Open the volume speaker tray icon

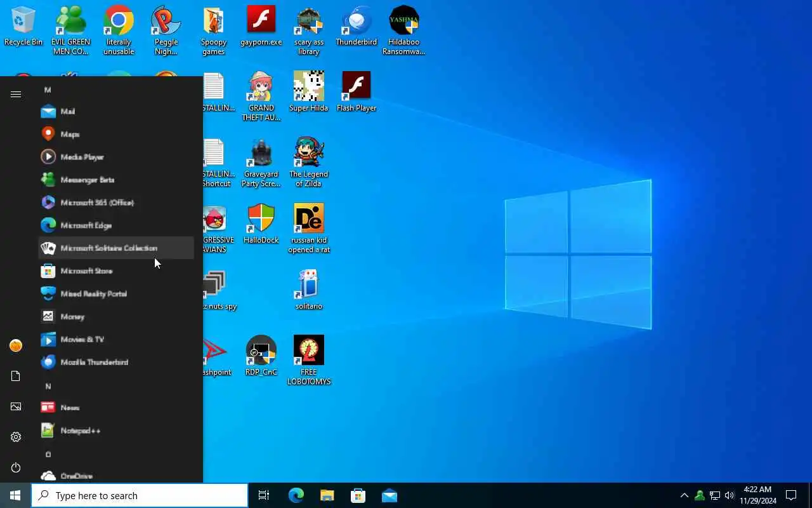[730, 495]
